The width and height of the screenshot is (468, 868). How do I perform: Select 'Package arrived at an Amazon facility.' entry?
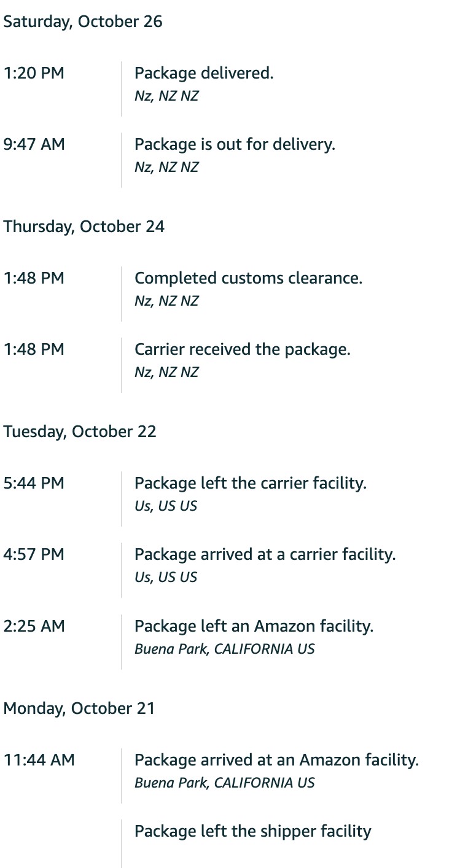click(x=276, y=760)
